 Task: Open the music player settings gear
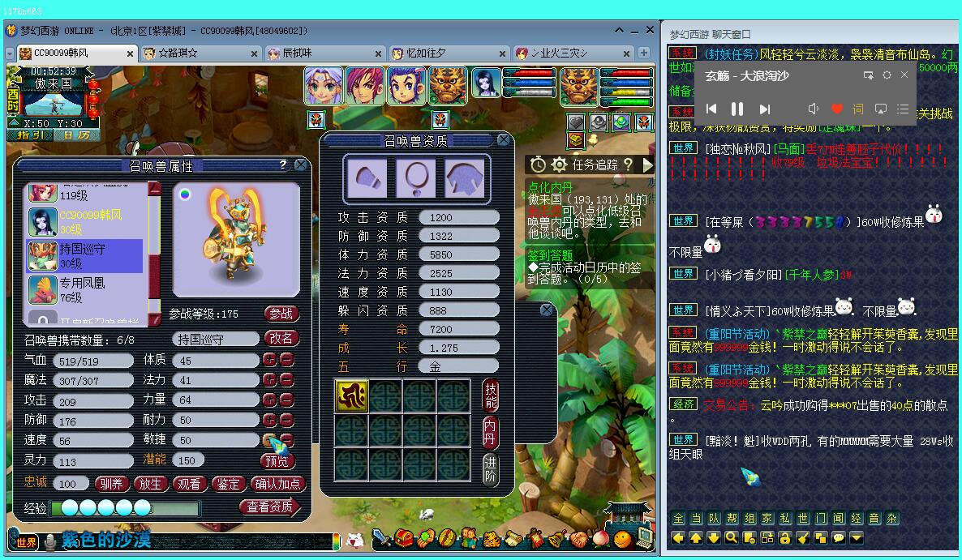point(887,75)
